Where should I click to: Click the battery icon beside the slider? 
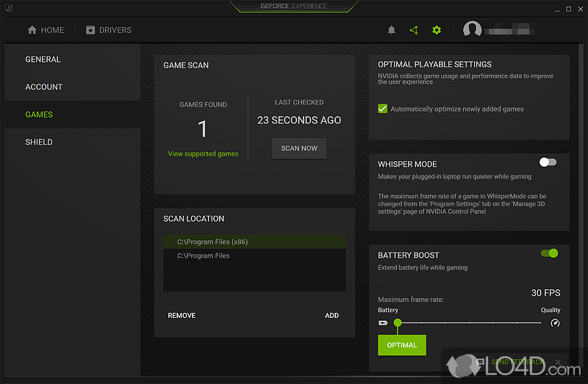click(382, 322)
